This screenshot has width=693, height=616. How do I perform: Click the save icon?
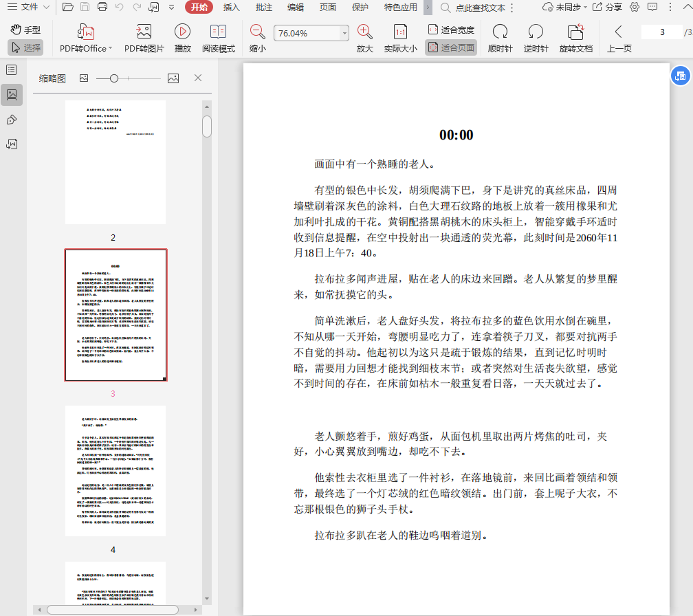point(85,7)
